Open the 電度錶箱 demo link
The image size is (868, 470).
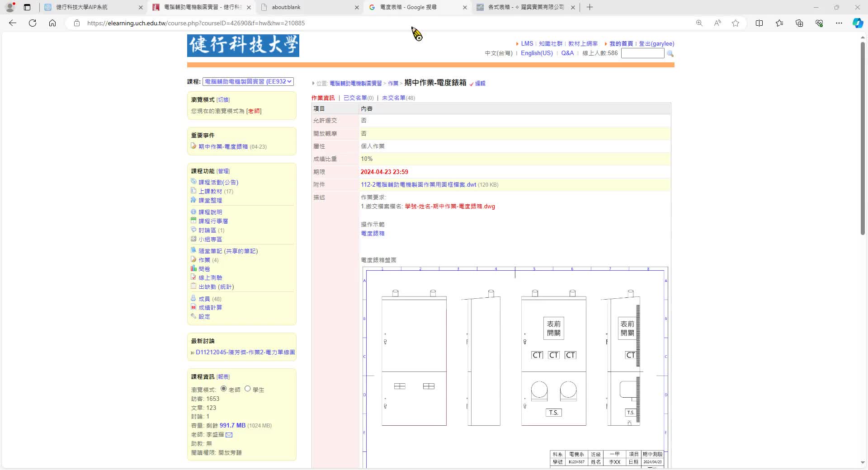click(373, 234)
